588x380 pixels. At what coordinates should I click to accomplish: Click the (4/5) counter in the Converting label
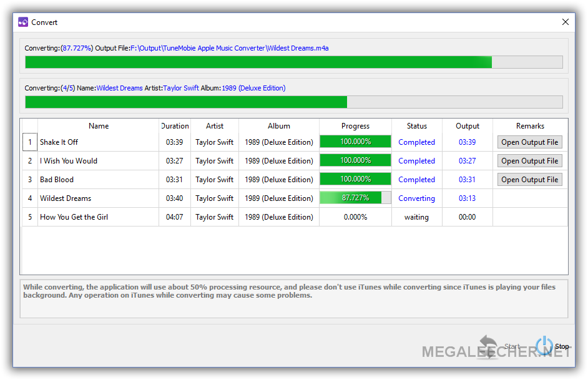click(x=68, y=88)
